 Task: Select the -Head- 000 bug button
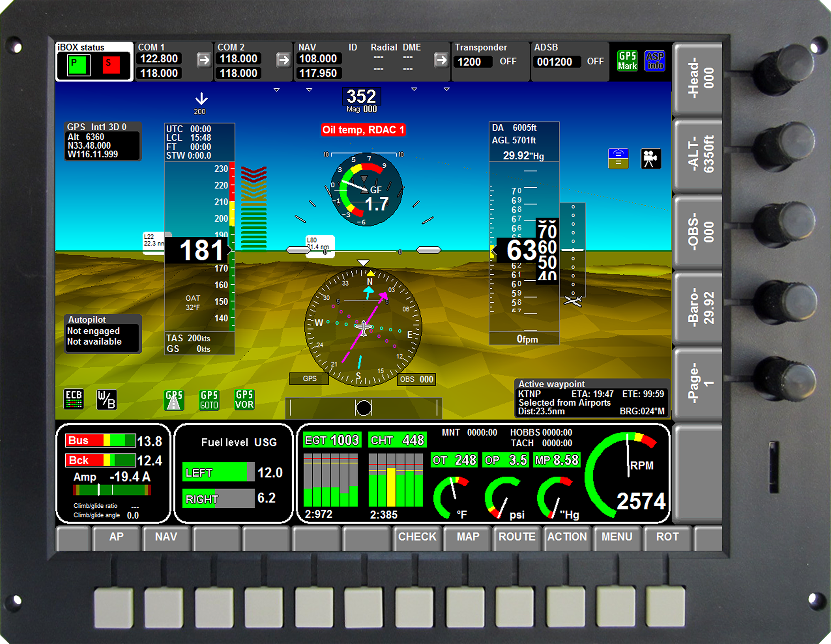[698, 78]
